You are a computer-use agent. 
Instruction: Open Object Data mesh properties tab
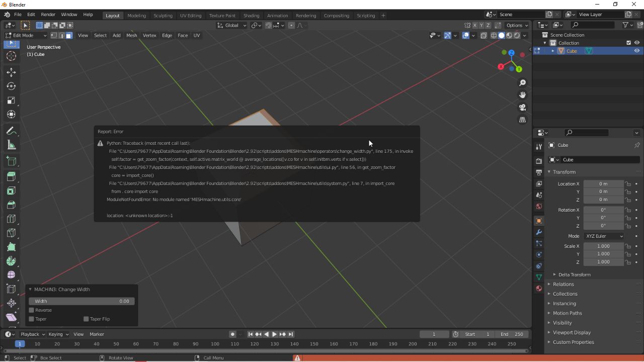tap(539, 277)
